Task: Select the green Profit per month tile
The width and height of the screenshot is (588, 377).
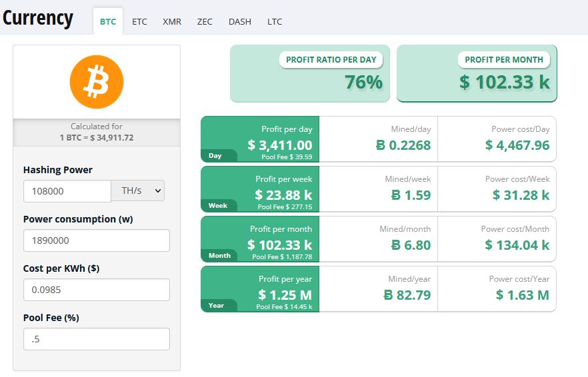Action: (x=260, y=238)
